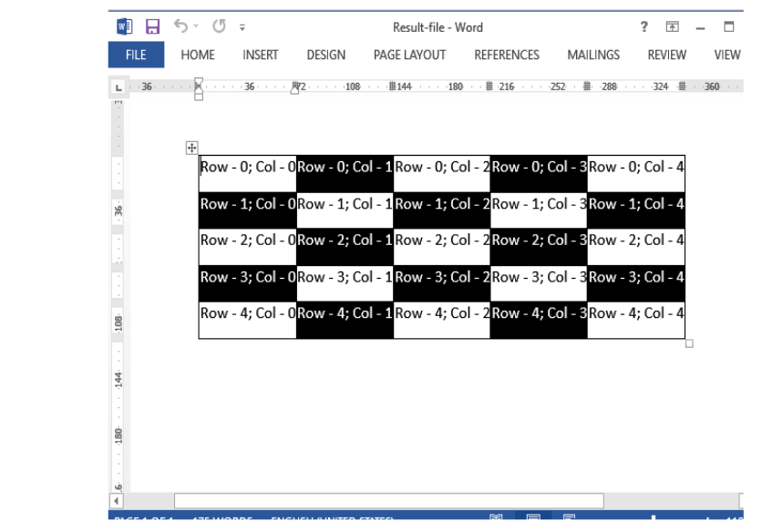This screenshot has width=762, height=532.
Task: Switch to the REVIEW tab
Action: coord(667,55)
